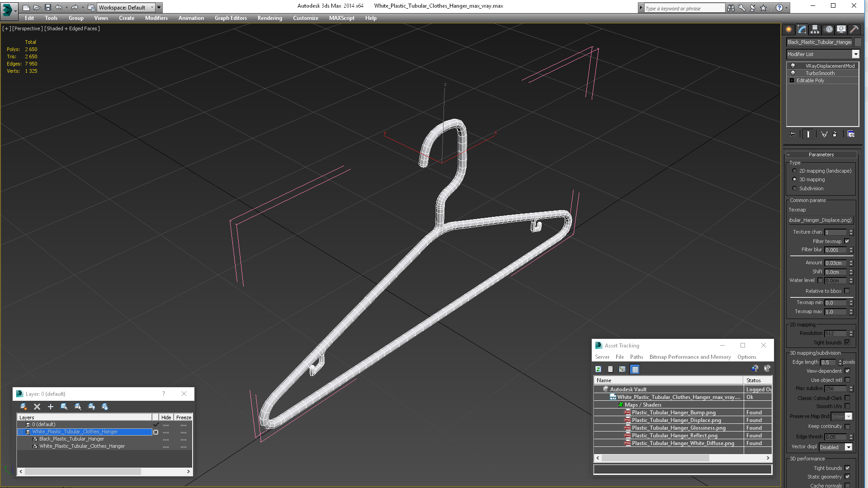The width and height of the screenshot is (868, 488).
Task: Click the binoculars search icon
Action: point(731,8)
